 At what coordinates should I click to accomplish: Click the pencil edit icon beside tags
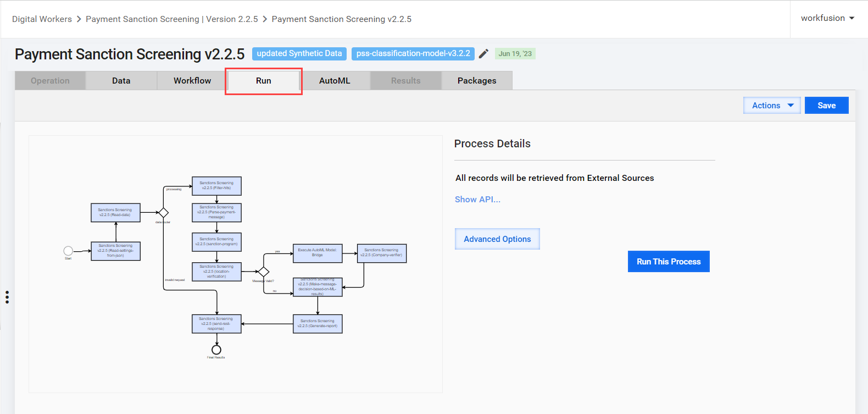coord(483,53)
